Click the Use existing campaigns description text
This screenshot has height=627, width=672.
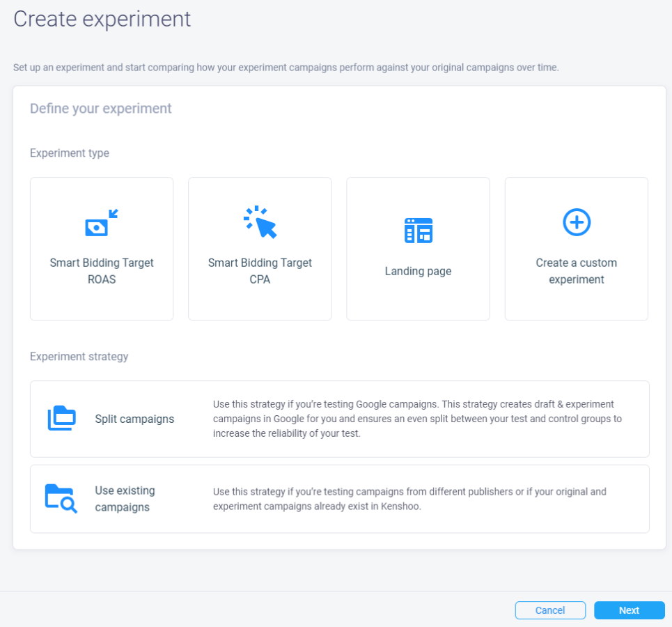pos(409,499)
